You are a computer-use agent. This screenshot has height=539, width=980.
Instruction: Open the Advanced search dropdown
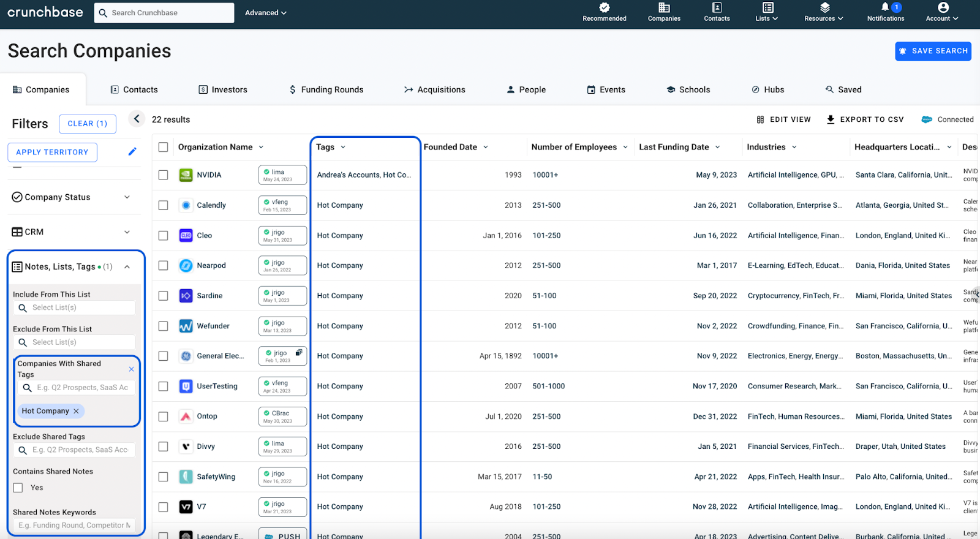tap(265, 13)
